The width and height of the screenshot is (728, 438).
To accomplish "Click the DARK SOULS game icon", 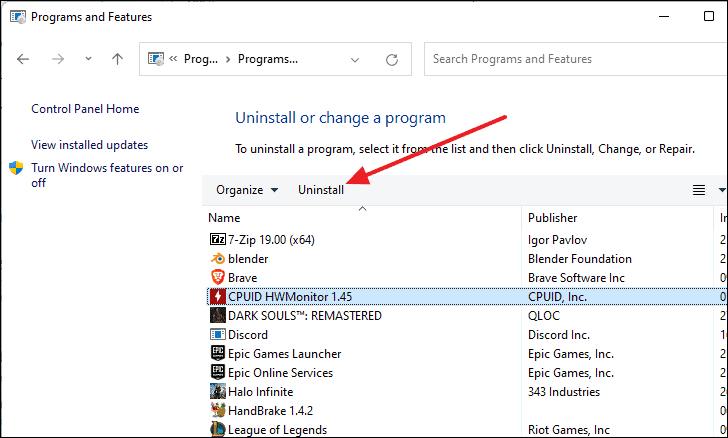I will 218,315.
